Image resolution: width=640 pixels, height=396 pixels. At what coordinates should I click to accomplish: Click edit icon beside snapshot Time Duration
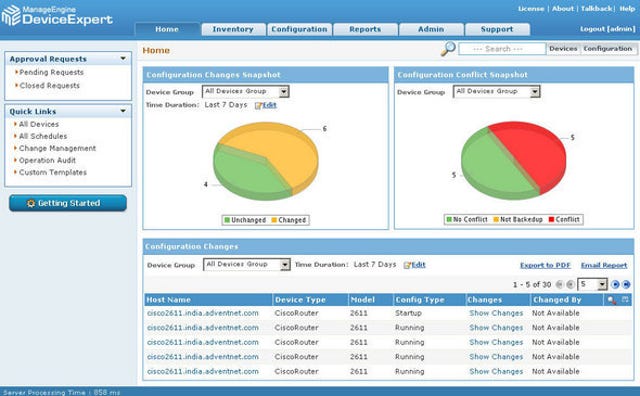pyautogui.click(x=258, y=105)
